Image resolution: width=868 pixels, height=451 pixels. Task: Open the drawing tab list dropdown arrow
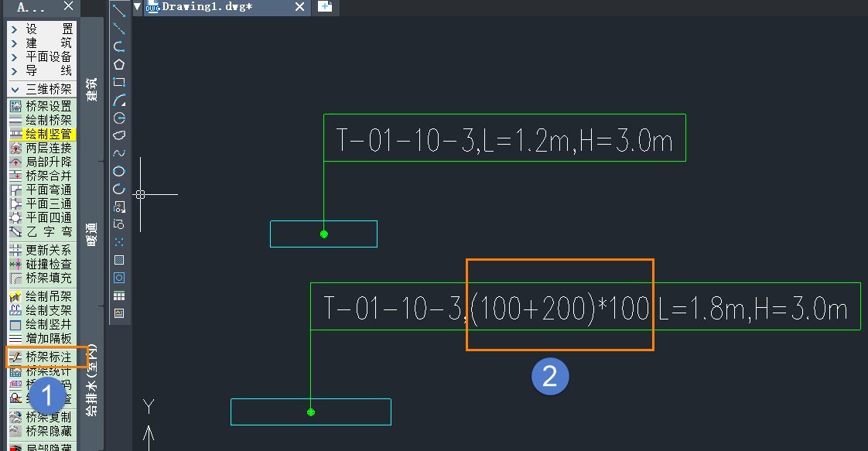click(138, 7)
